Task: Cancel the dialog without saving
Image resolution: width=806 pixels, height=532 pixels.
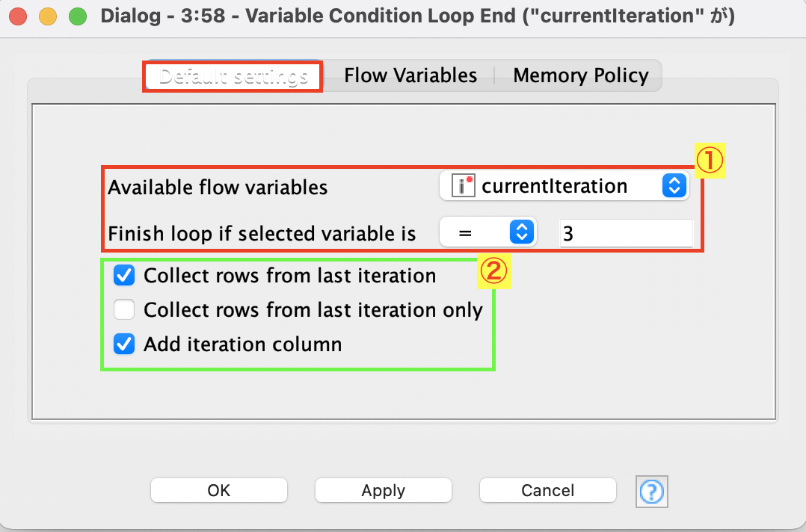Action: pyautogui.click(x=547, y=490)
